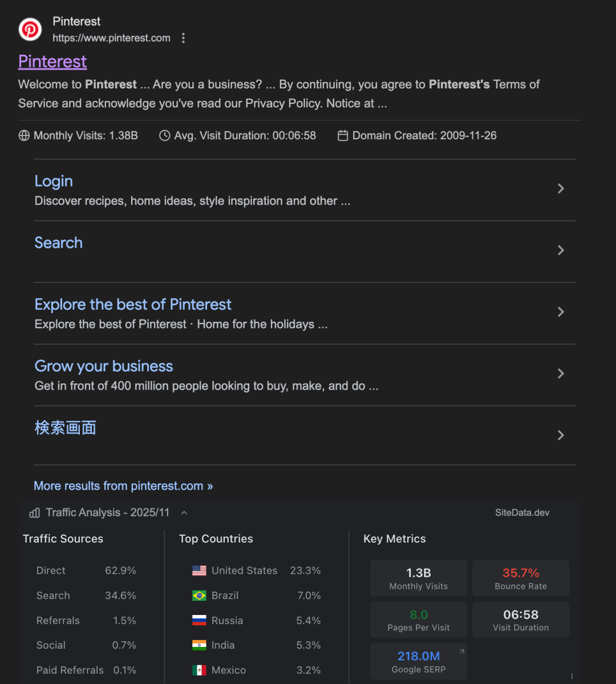Click the Mexico flag icon

coord(200,670)
